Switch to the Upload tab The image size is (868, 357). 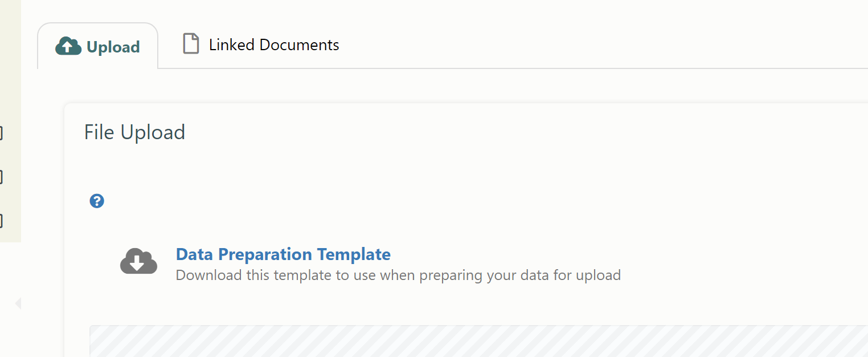pos(97,46)
